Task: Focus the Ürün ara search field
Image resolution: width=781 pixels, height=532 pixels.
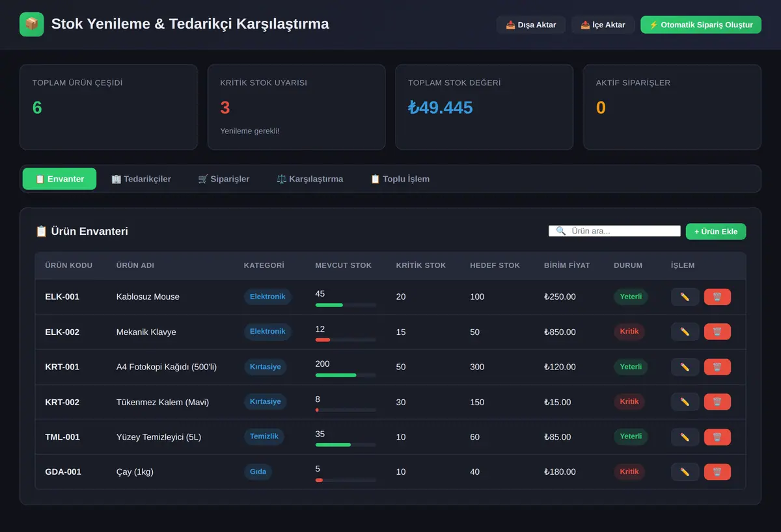Action: [x=614, y=231]
